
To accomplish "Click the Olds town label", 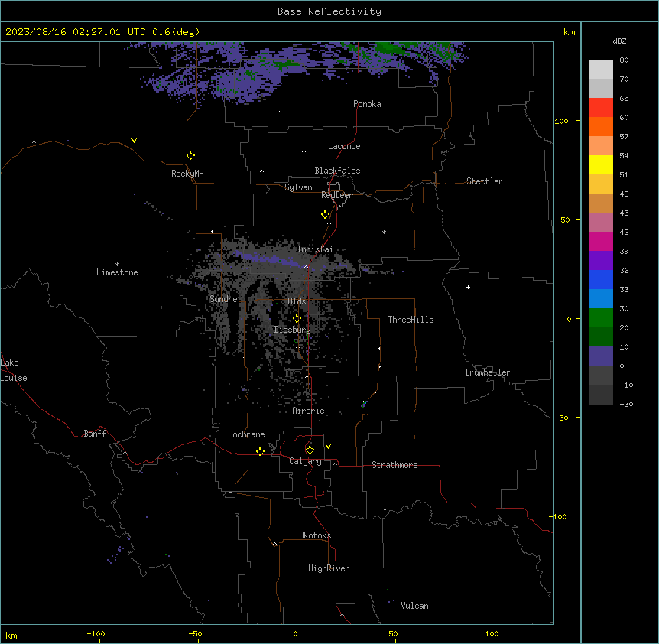I will [x=297, y=301].
